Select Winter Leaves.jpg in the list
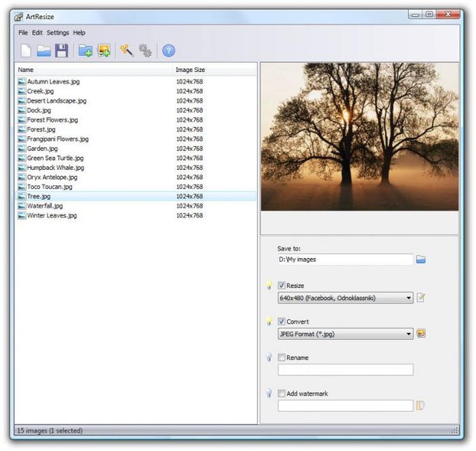The height and width of the screenshot is (451, 476). (x=136, y=215)
